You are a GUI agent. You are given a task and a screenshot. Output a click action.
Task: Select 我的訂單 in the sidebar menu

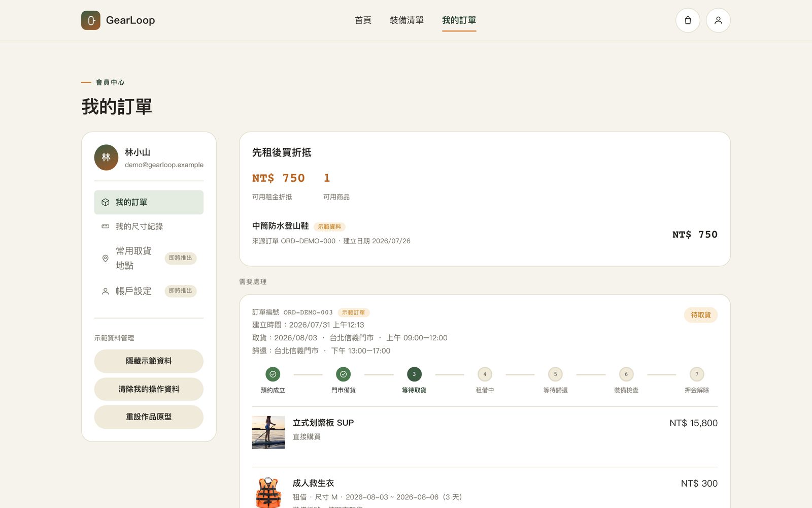coord(149,202)
